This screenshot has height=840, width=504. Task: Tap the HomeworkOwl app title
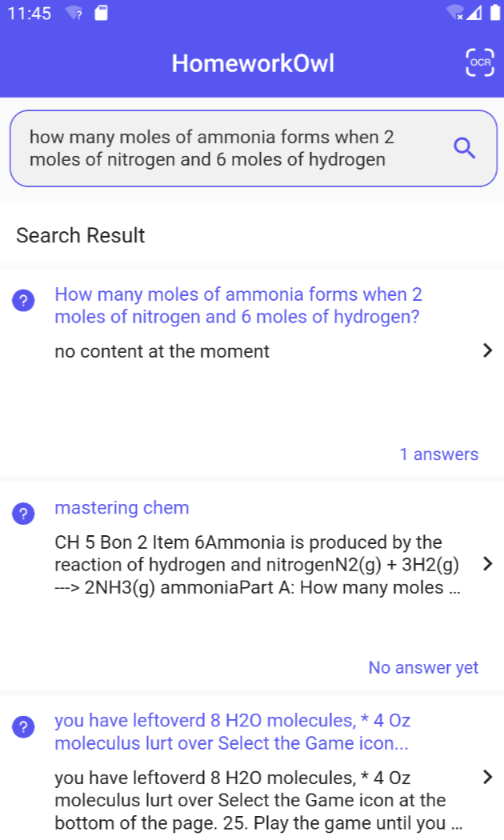(253, 63)
